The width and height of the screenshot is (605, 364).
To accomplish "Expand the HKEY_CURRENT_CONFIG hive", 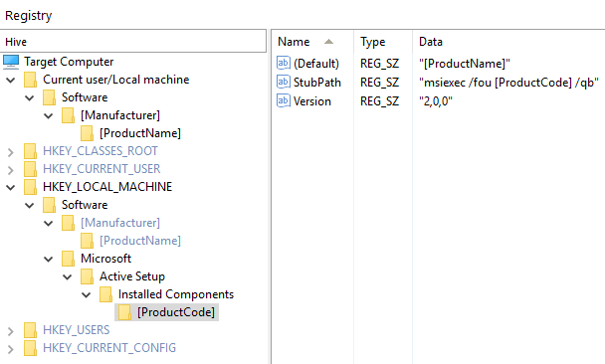I will [11, 349].
